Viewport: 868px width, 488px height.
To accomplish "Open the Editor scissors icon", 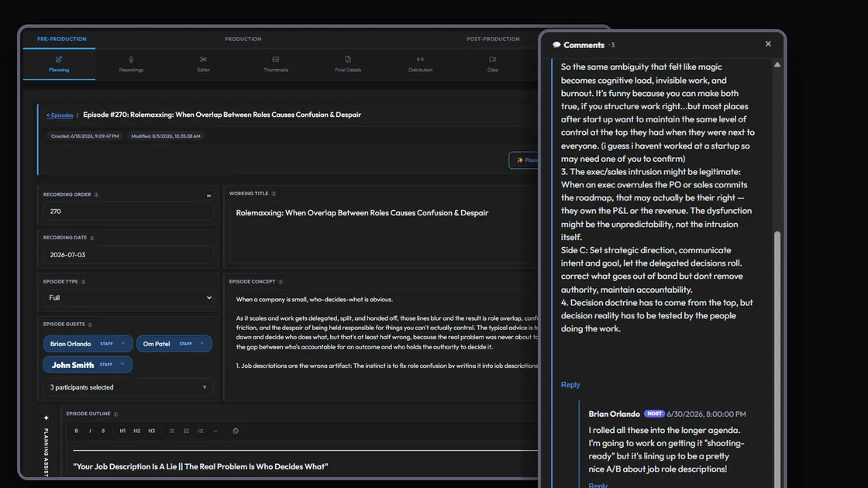I will coord(203,59).
